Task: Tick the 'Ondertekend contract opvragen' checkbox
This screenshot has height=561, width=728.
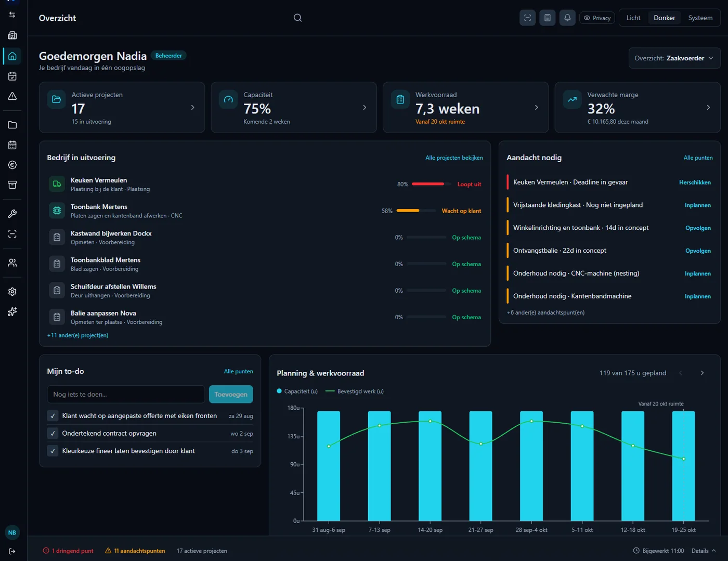Action: click(53, 433)
